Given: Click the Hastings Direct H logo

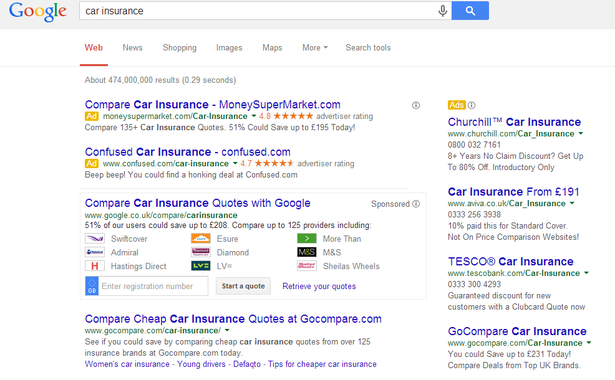Looking at the screenshot, I should [x=95, y=266].
